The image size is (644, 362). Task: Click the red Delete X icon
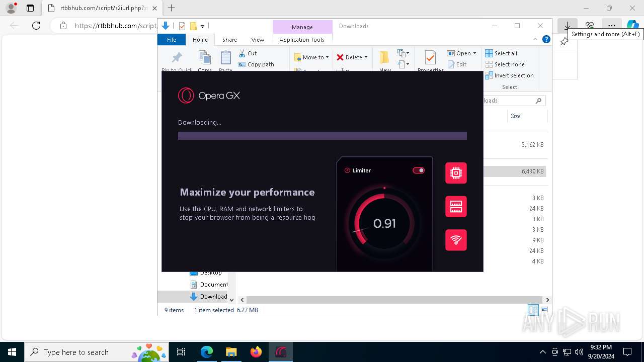340,57
